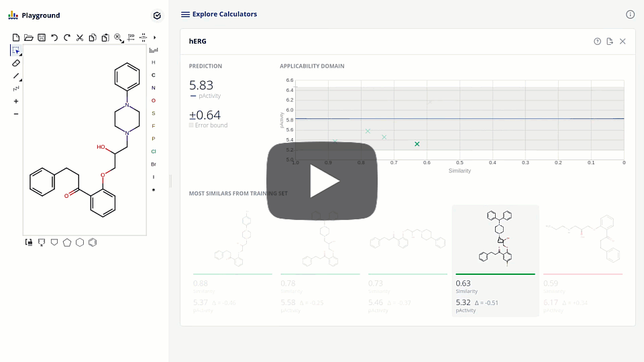Select phosphorus atom P
The height and width of the screenshot is (362, 644).
tap(154, 139)
